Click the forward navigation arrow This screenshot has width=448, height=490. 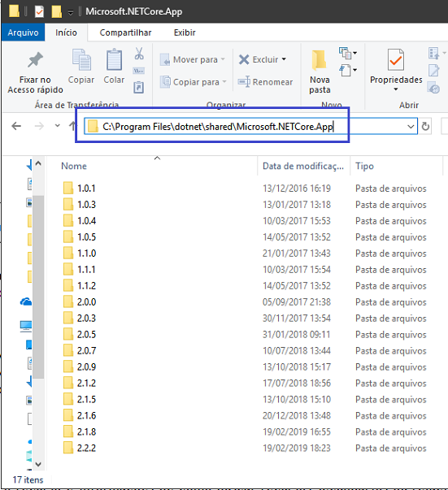pos(39,126)
